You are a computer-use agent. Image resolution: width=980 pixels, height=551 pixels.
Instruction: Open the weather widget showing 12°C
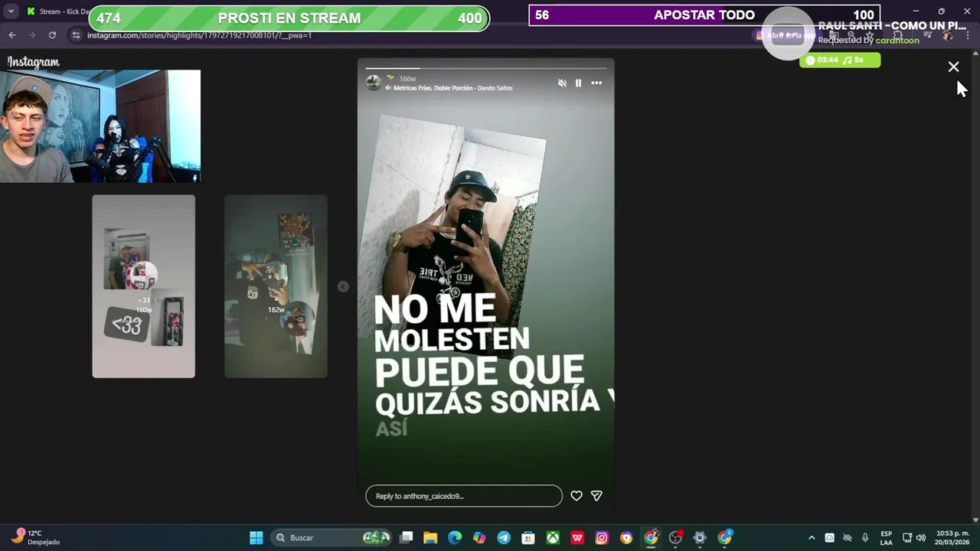coord(37,537)
